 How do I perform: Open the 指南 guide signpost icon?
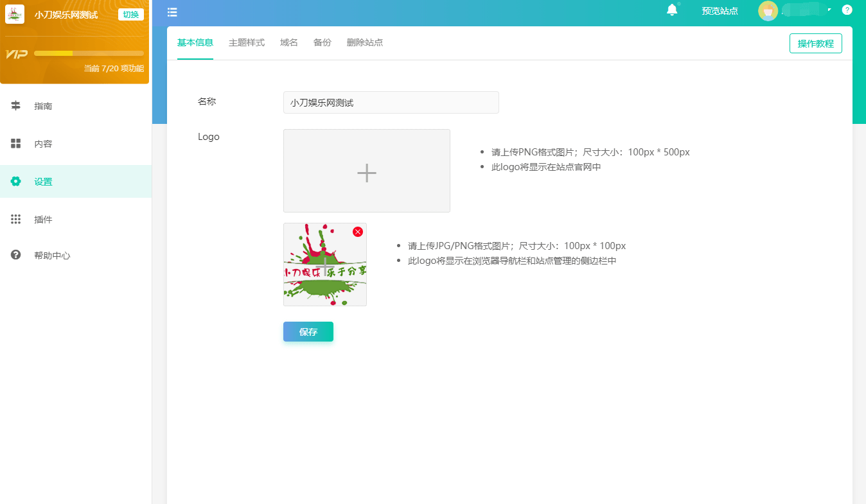tap(16, 106)
